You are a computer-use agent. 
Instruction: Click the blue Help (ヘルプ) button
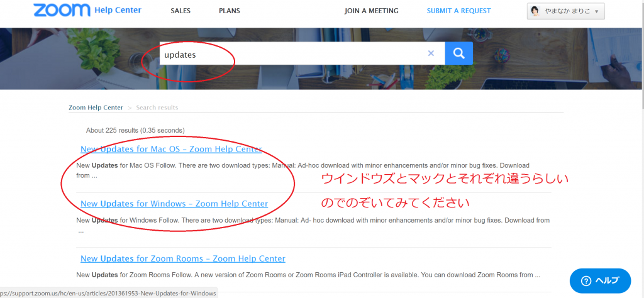600,281
